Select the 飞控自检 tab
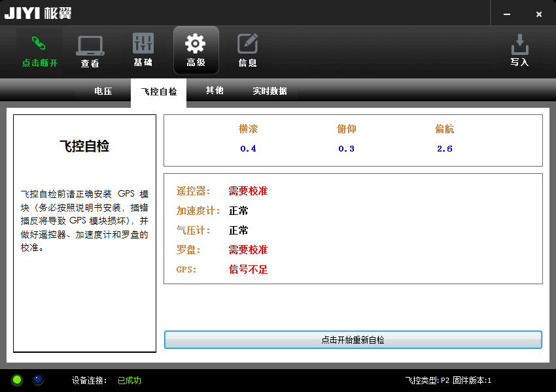This screenshot has height=392, width=556. click(x=158, y=92)
